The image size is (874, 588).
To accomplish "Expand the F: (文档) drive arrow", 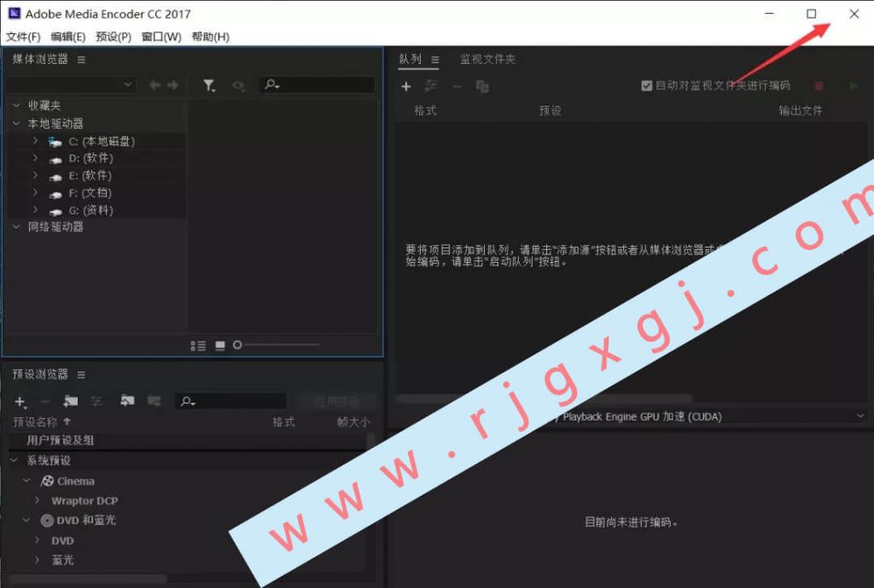I will 35,192.
